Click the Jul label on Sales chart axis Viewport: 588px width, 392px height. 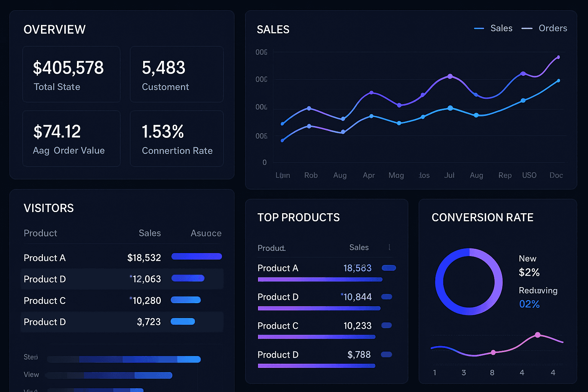point(449,175)
